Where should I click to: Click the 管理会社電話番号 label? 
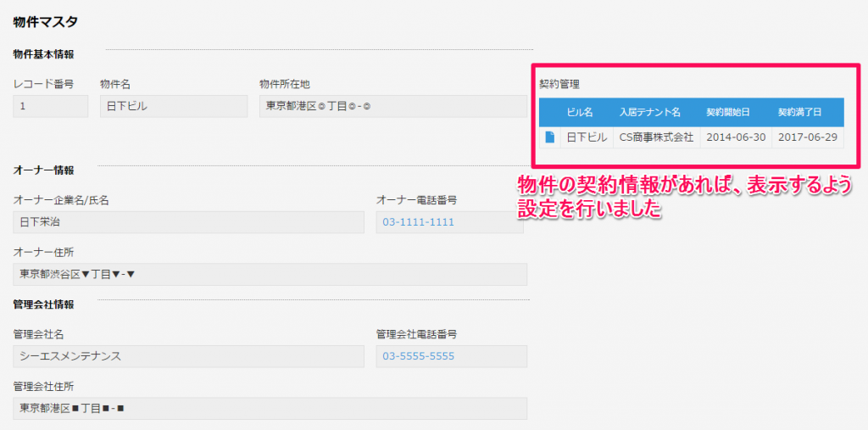coord(416,333)
